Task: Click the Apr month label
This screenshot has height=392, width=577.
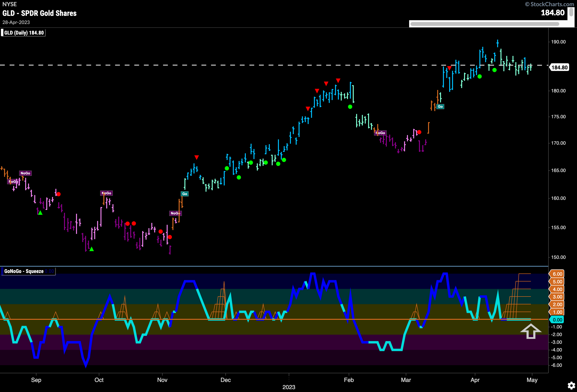Action: pos(475,380)
